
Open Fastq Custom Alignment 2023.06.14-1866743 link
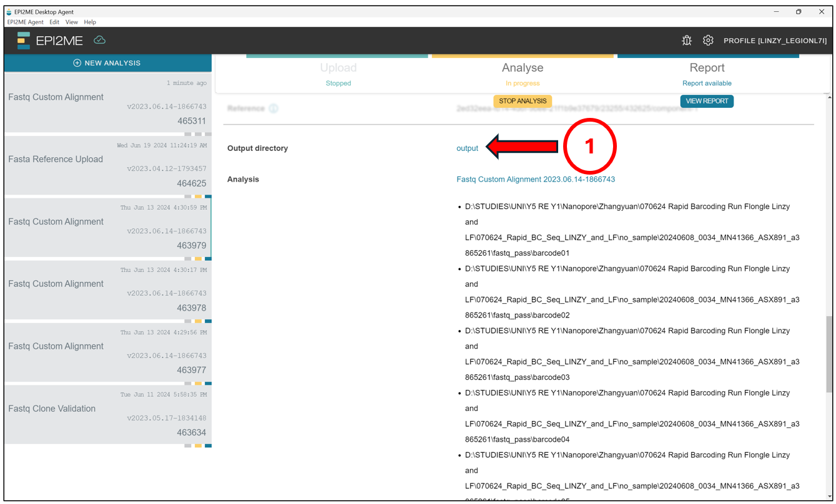click(536, 179)
